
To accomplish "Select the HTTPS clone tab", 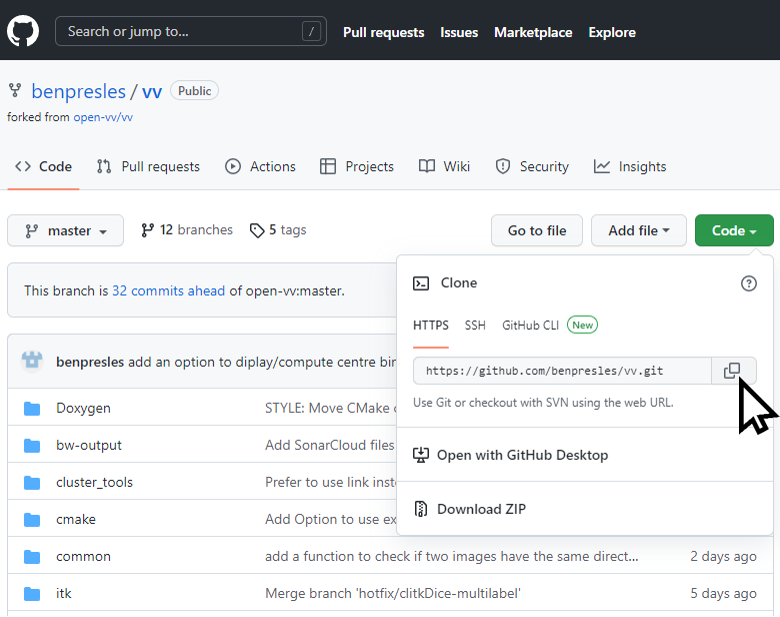I will 431,325.
